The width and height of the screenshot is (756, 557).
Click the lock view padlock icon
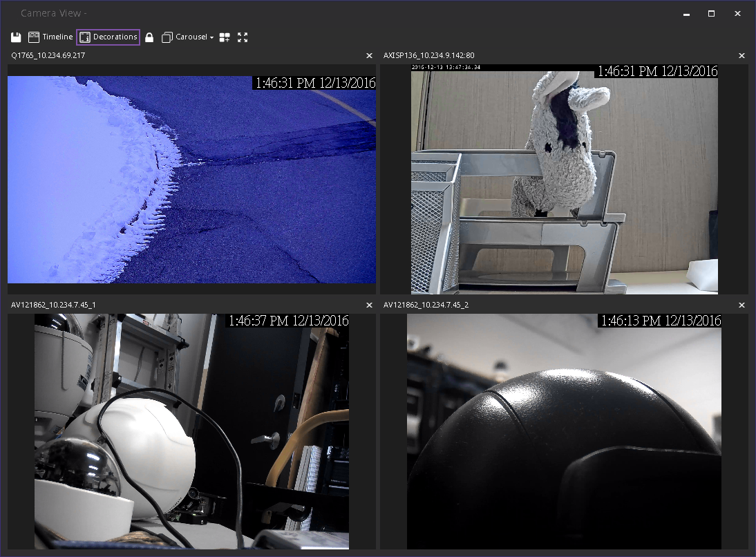(149, 37)
